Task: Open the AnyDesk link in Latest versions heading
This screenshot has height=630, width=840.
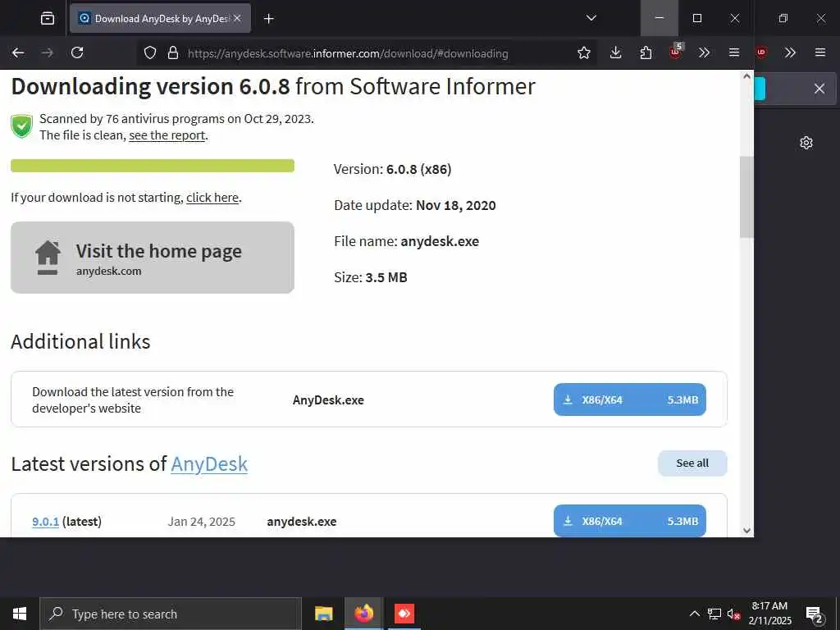Action: (x=209, y=464)
